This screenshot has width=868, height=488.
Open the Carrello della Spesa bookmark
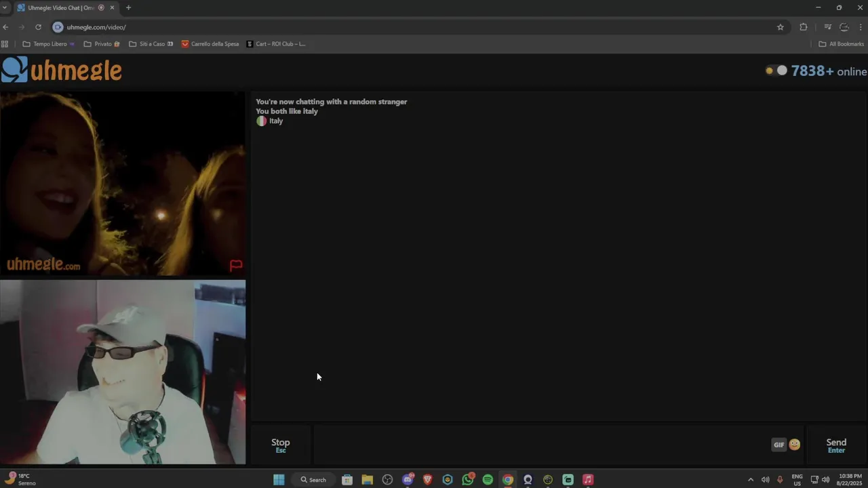point(210,44)
